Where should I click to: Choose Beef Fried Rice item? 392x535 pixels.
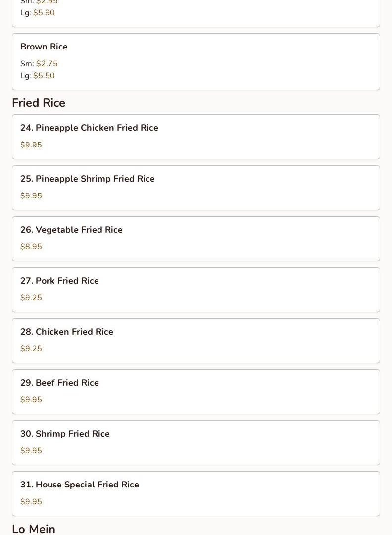click(x=59, y=383)
